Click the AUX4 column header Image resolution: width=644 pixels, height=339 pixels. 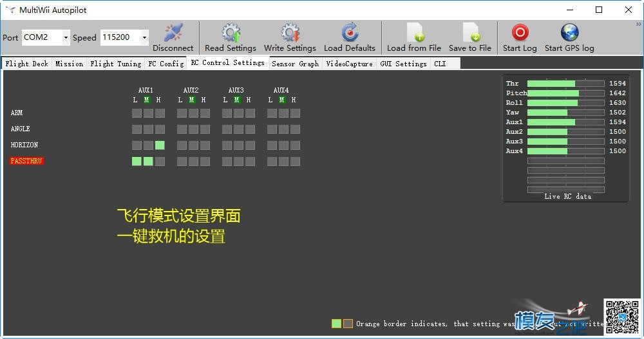281,90
